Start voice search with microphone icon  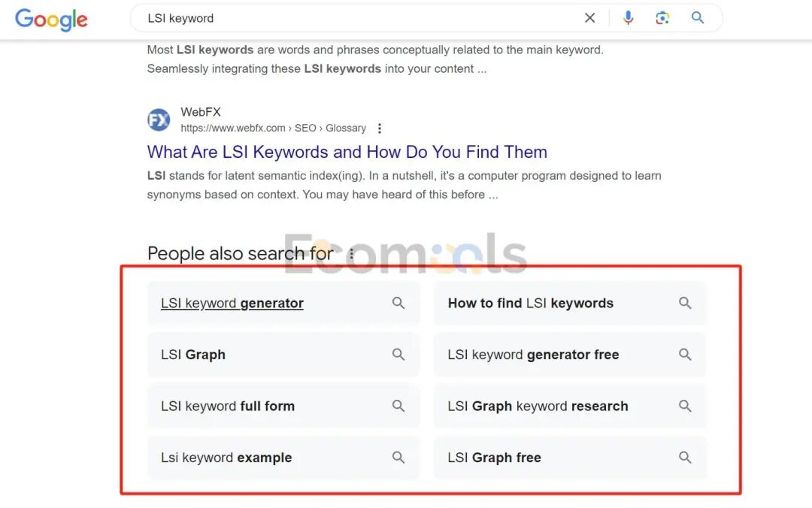[x=628, y=18]
